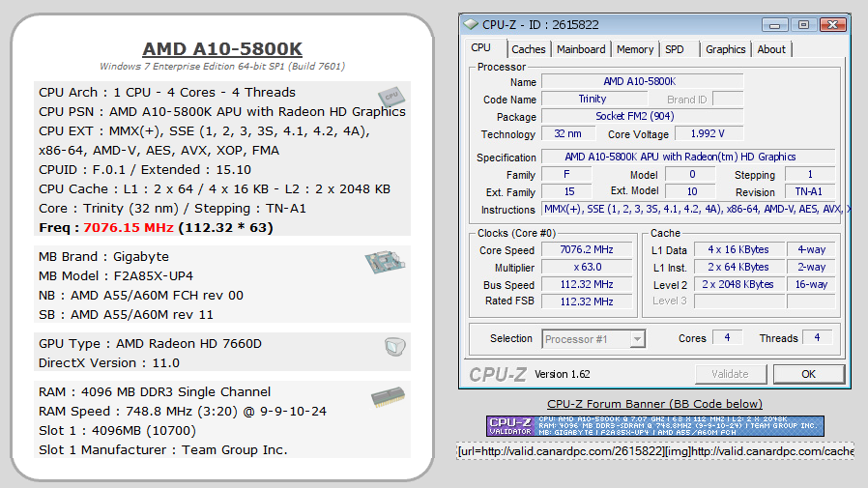Open the CPU-Z Forum Banner link

click(x=654, y=404)
